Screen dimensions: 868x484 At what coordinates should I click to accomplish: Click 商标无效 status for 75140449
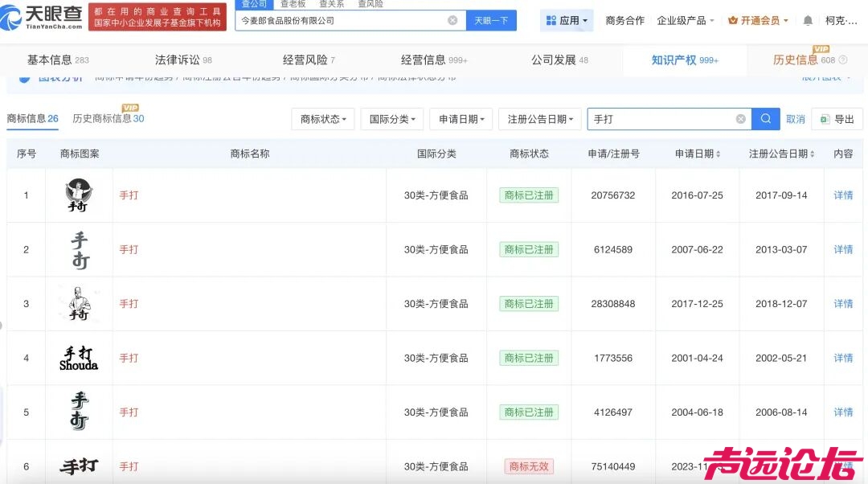tap(529, 466)
